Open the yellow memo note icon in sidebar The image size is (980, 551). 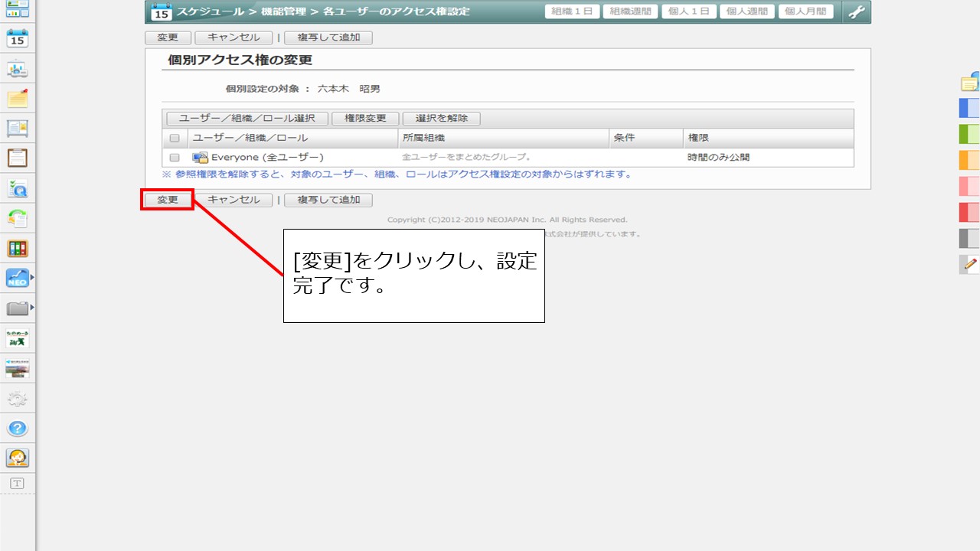coord(17,99)
